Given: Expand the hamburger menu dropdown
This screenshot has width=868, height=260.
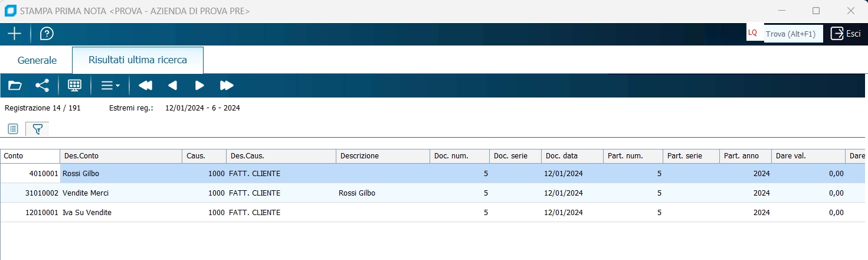Looking at the screenshot, I should [x=110, y=86].
